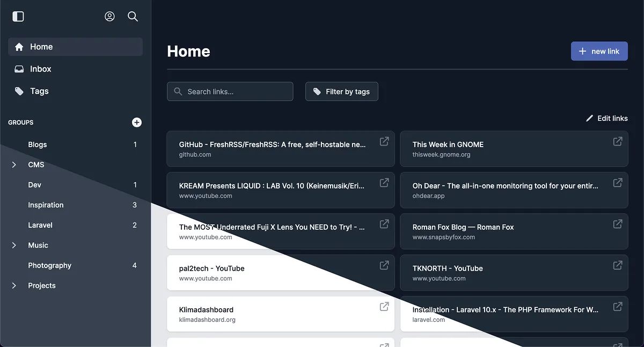Open the user account profile icon
644x347 pixels.
(x=109, y=17)
